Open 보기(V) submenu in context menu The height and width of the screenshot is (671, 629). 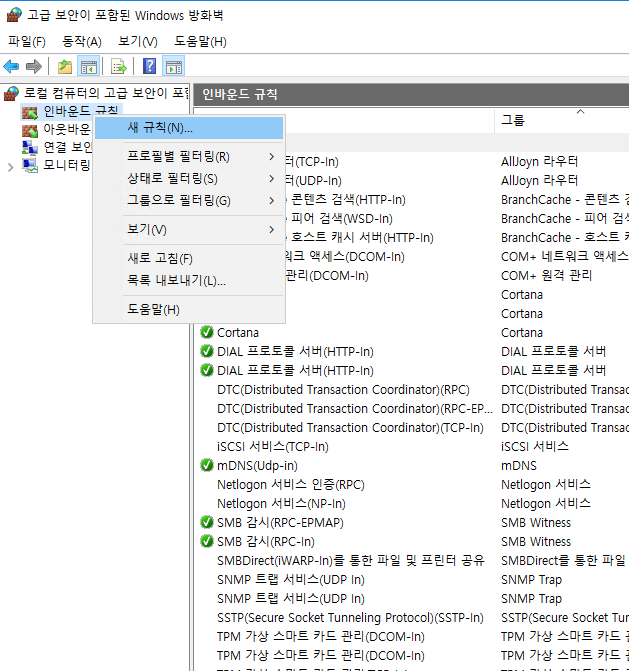tap(189, 230)
